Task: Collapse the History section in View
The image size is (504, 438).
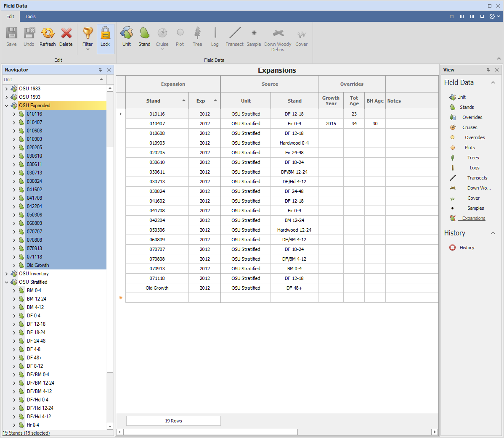Action: pos(493,233)
